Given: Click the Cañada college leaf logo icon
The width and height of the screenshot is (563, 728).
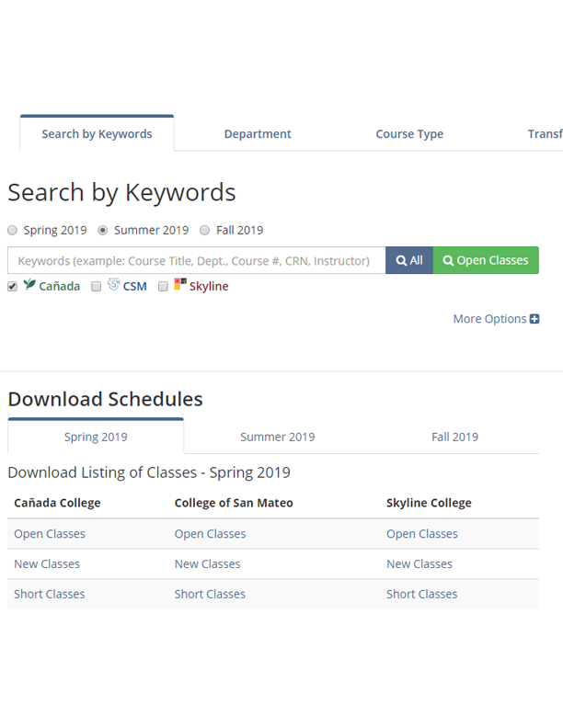Looking at the screenshot, I should [x=29, y=285].
